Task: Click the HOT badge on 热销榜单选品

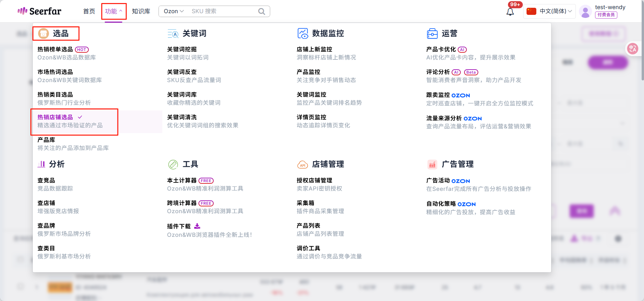Action: (x=82, y=49)
